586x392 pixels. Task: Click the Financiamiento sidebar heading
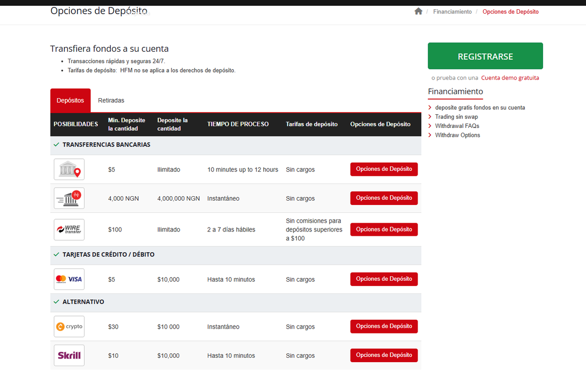tap(455, 92)
